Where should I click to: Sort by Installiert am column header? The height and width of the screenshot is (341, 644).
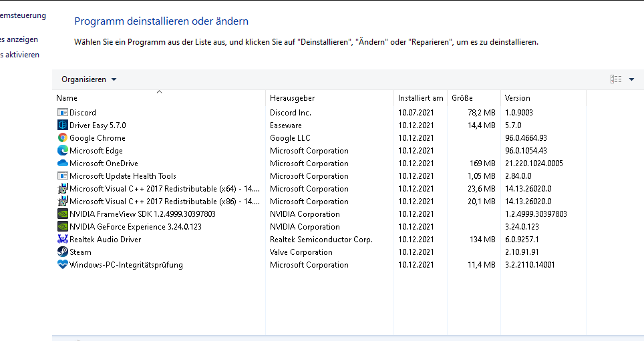[420, 98]
